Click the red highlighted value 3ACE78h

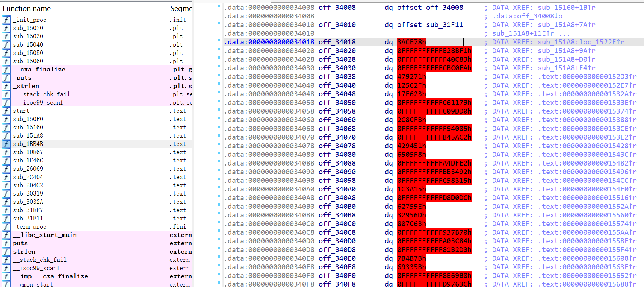(411, 42)
